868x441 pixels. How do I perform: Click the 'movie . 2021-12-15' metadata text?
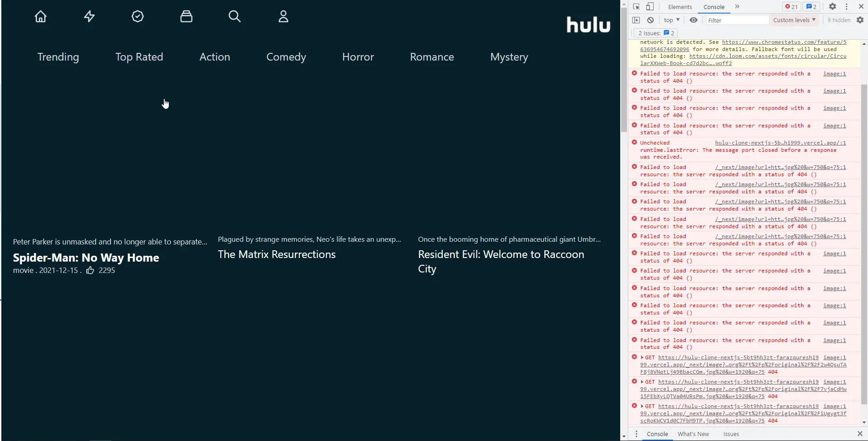tap(47, 270)
